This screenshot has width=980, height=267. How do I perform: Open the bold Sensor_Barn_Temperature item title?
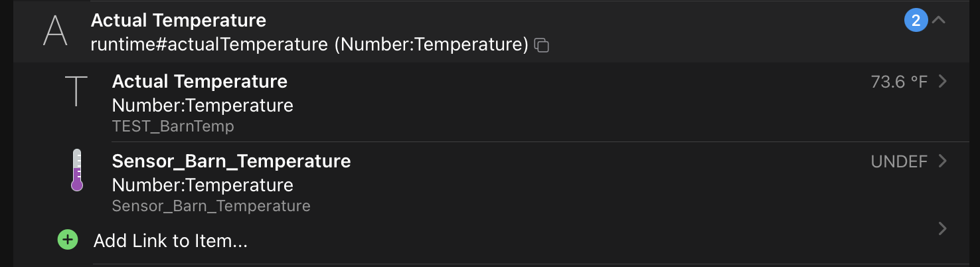tap(232, 161)
